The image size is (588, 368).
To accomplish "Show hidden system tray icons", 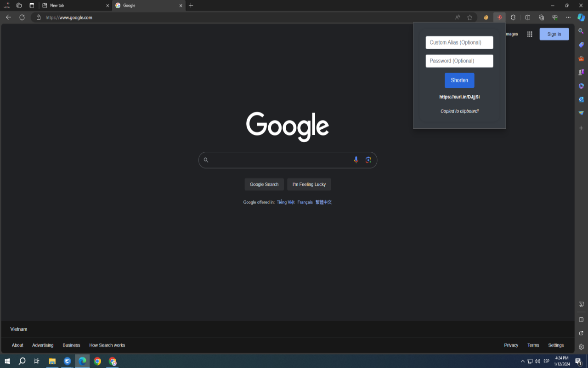I will tap(522, 361).
